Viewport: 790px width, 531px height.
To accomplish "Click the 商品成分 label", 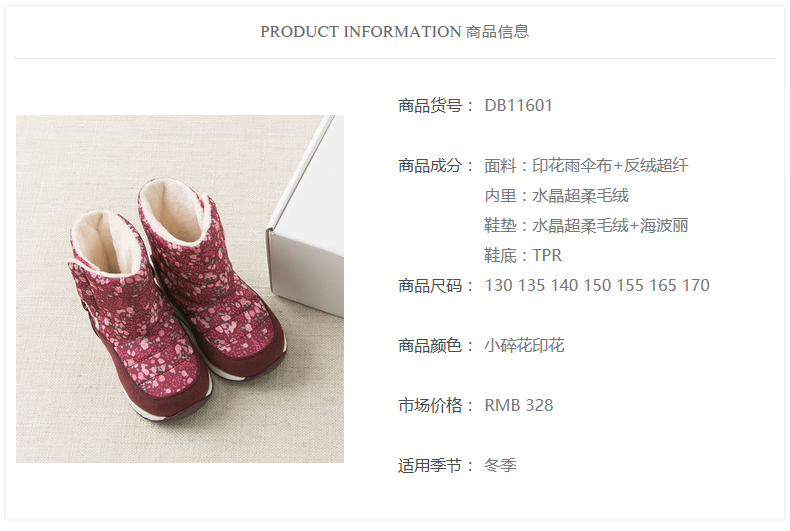I will click(430, 166).
